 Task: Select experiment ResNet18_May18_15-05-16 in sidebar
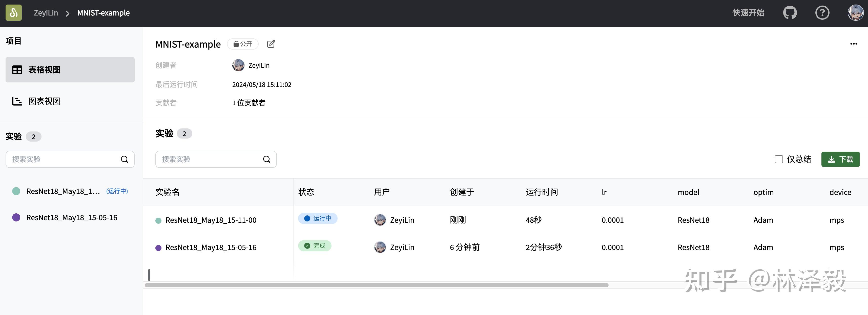(x=72, y=217)
